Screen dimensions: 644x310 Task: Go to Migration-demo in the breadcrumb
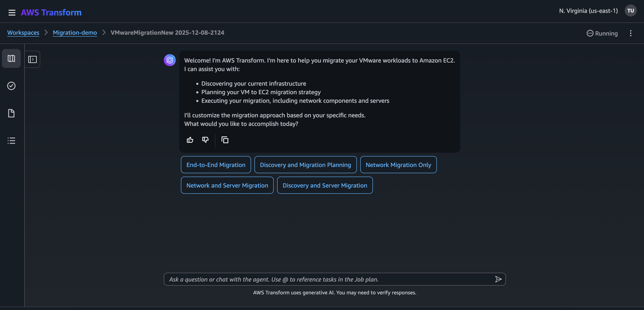coord(75,33)
